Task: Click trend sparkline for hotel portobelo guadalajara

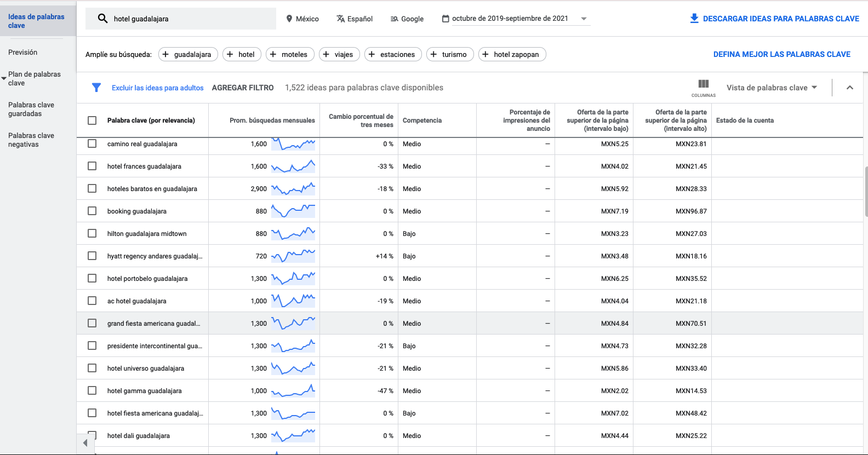Action: [x=293, y=278]
